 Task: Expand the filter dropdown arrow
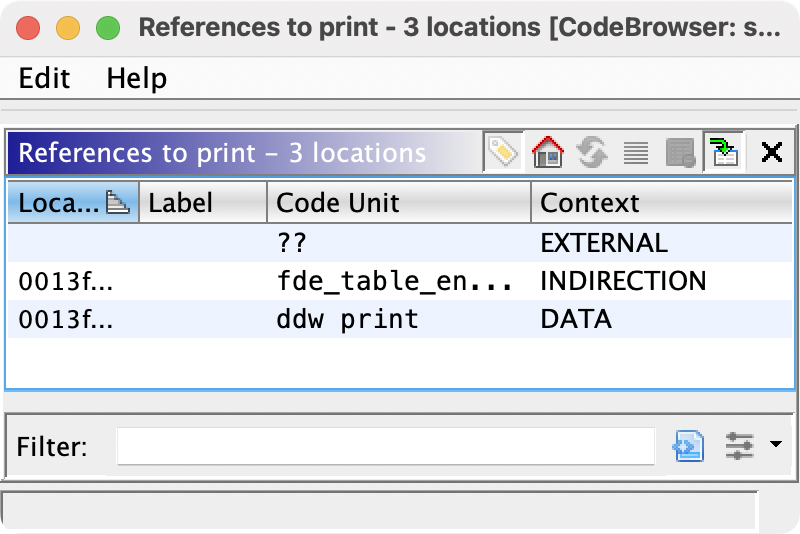[x=776, y=444]
